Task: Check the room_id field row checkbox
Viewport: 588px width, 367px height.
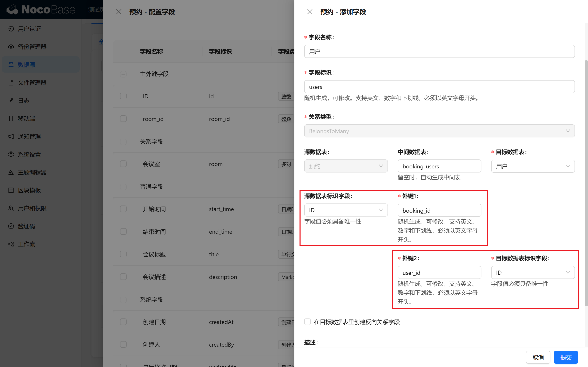Action: click(123, 119)
